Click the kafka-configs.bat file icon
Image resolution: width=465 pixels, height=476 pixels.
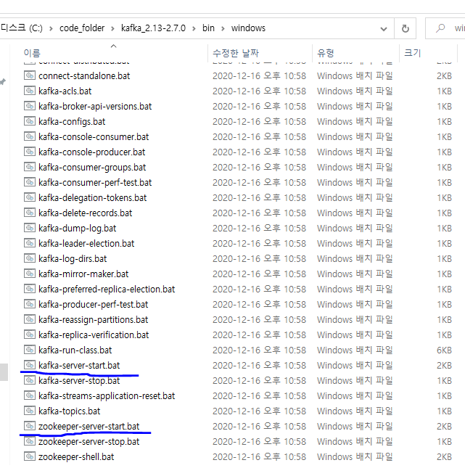[x=30, y=121]
